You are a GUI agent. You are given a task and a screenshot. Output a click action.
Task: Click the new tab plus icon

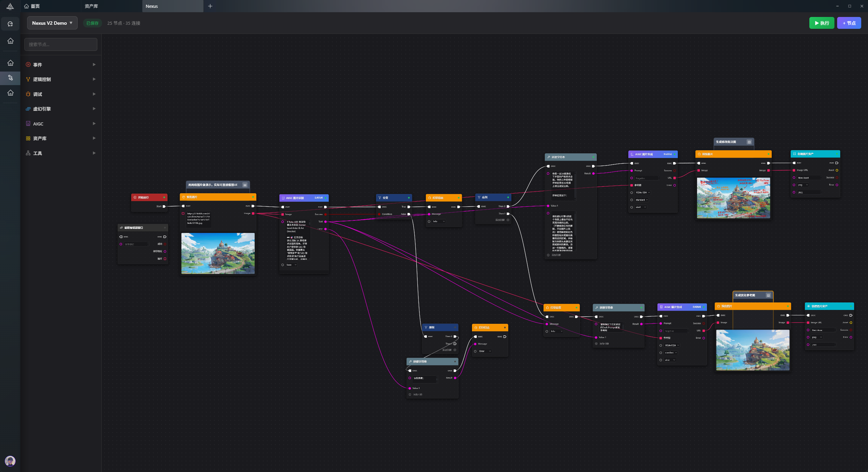click(x=210, y=6)
